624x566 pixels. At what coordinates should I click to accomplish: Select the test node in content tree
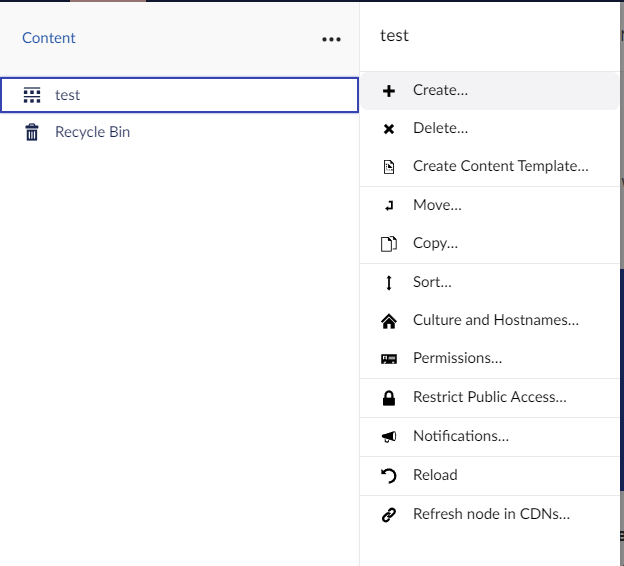(x=68, y=95)
